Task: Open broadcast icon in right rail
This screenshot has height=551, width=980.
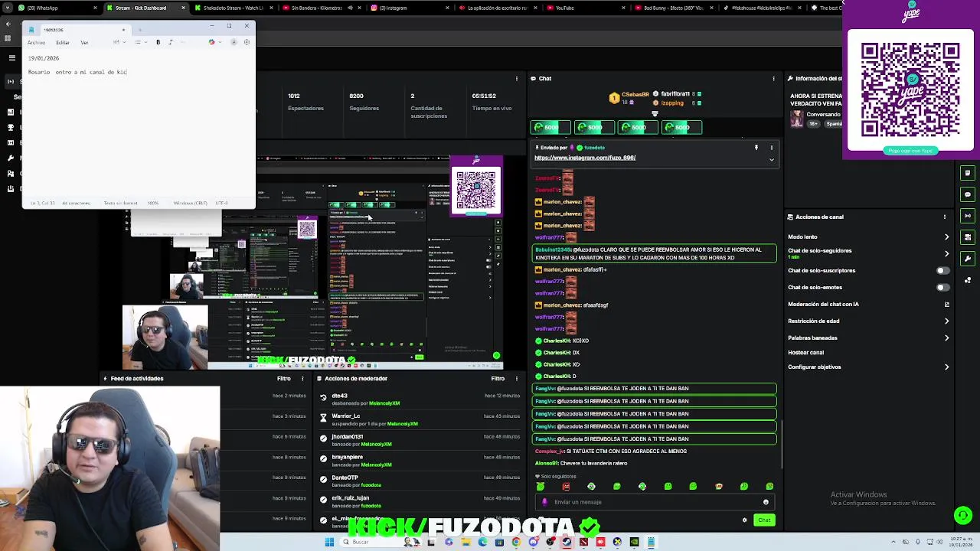Action: tap(968, 216)
